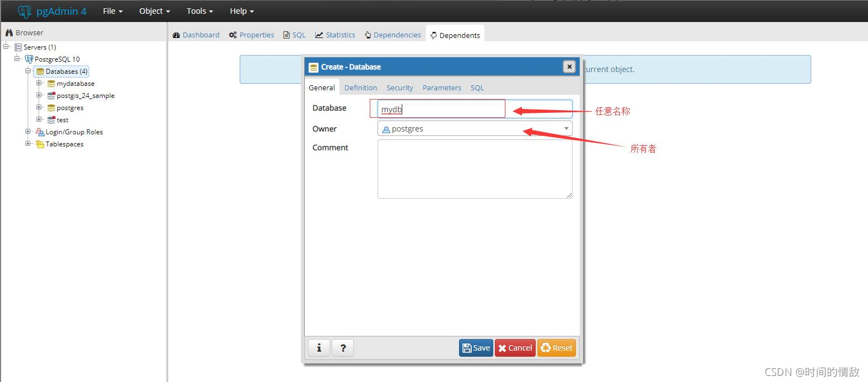Click the Comment text area
Viewport: 868px width, 382px height.
click(475, 169)
